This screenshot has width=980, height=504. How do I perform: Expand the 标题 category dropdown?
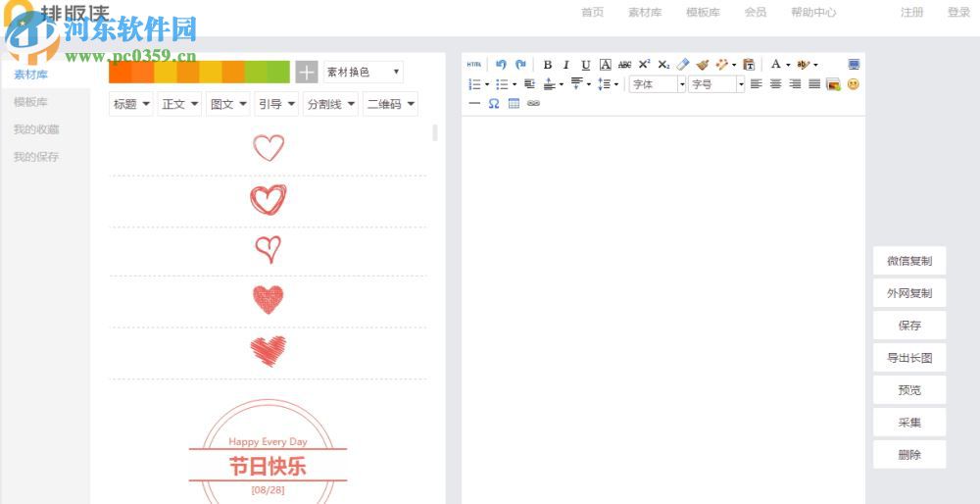click(x=131, y=104)
